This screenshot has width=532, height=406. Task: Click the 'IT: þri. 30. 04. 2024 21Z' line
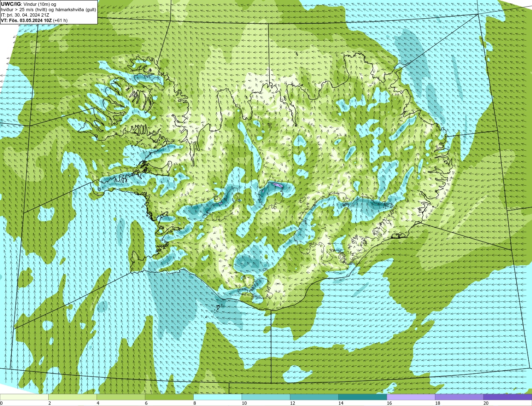(25, 15)
